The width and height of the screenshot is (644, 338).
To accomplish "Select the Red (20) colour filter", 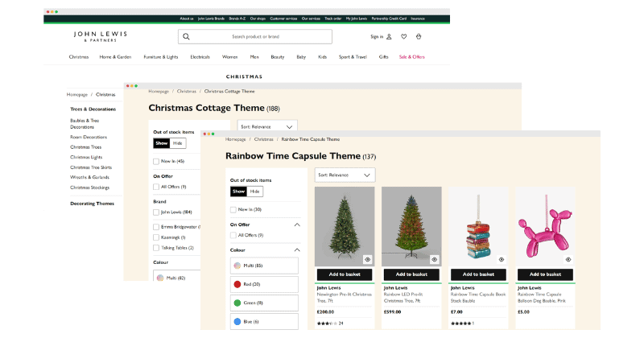I will 237,284.
